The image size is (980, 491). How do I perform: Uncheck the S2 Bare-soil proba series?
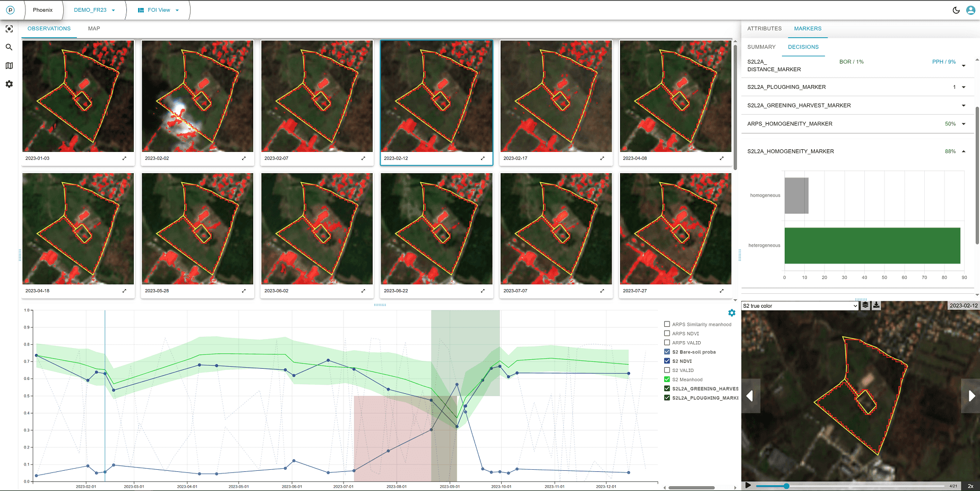(x=667, y=352)
